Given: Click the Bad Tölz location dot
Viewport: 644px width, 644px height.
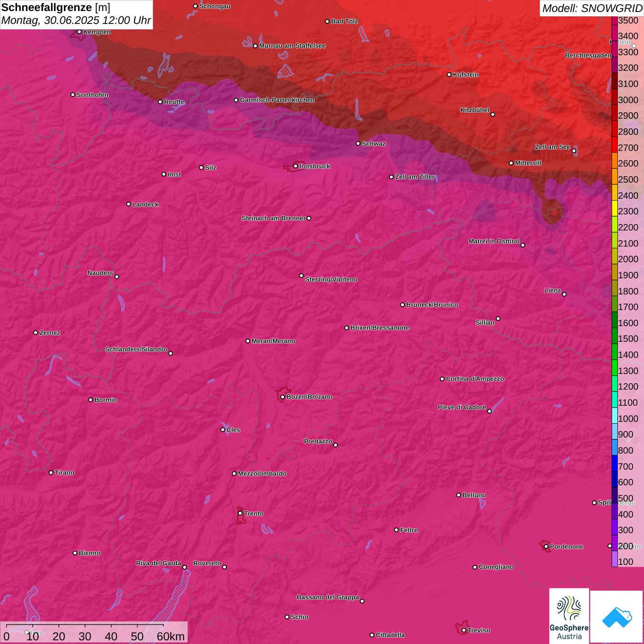Looking at the screenshot, I should pyautogui.click(x=327, y=21).
